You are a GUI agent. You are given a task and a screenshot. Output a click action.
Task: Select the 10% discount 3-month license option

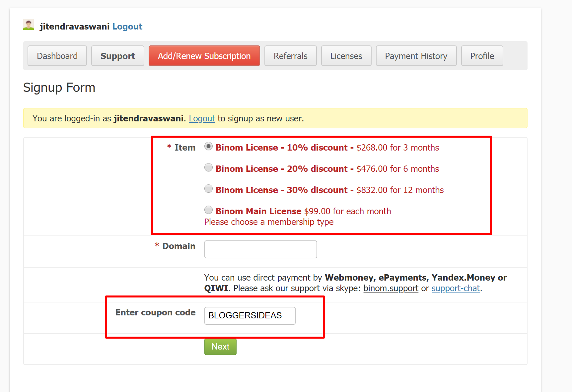pos(208,146)
